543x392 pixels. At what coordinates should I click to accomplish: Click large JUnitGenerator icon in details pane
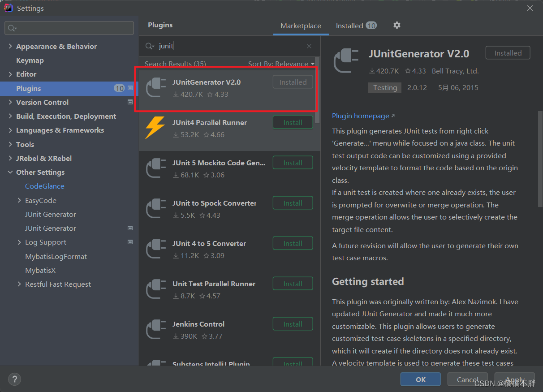coord(346,61)
